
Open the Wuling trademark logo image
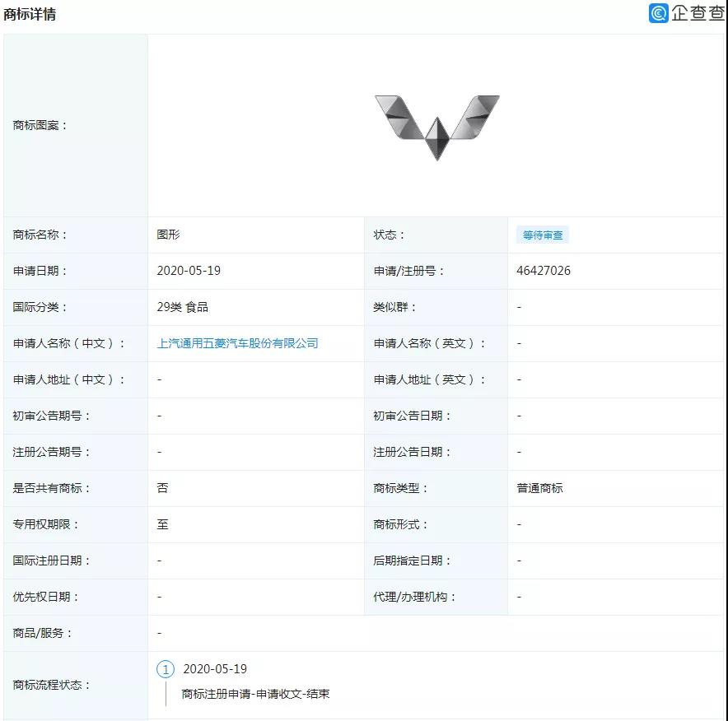pyautogui.click(x=437, y=128)
